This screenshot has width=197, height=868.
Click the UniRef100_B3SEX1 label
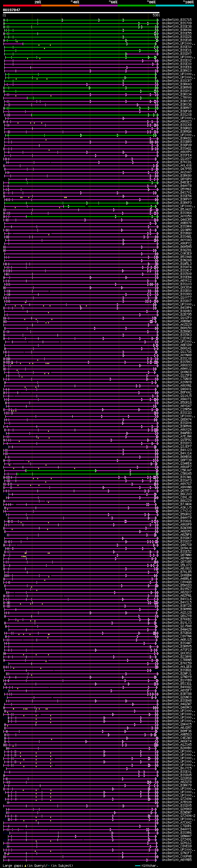(177, 50)
